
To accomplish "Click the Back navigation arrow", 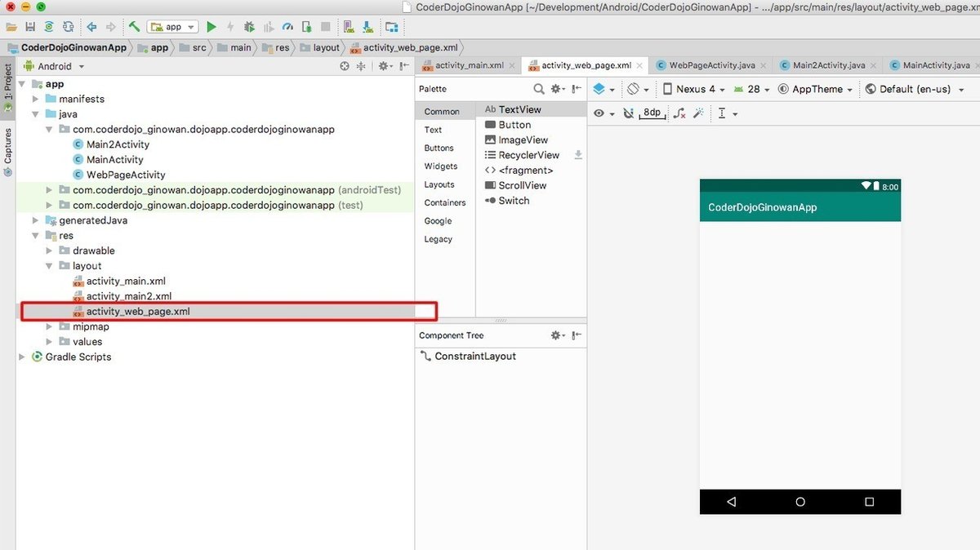I will (x=91, y=27).
